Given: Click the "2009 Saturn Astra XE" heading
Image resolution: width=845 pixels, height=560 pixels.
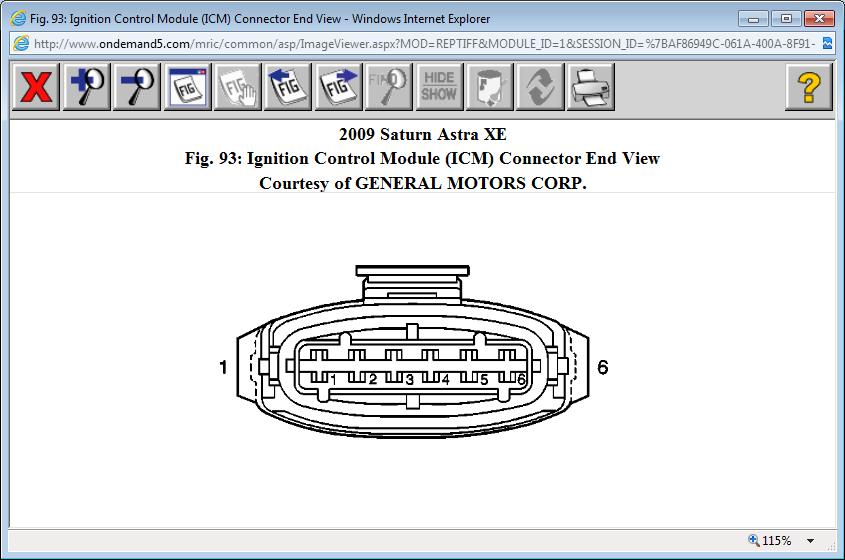Looking at the screenshot, I should [422, 134].
